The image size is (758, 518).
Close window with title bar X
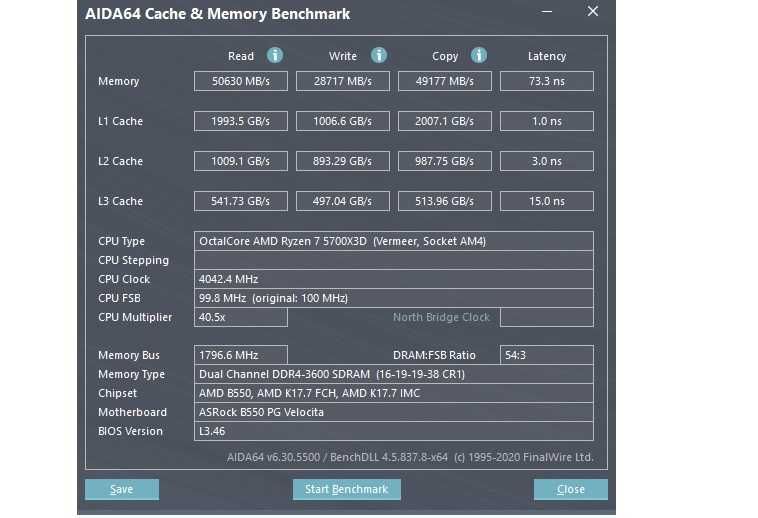pyautogui.click(x=593, y=12)
